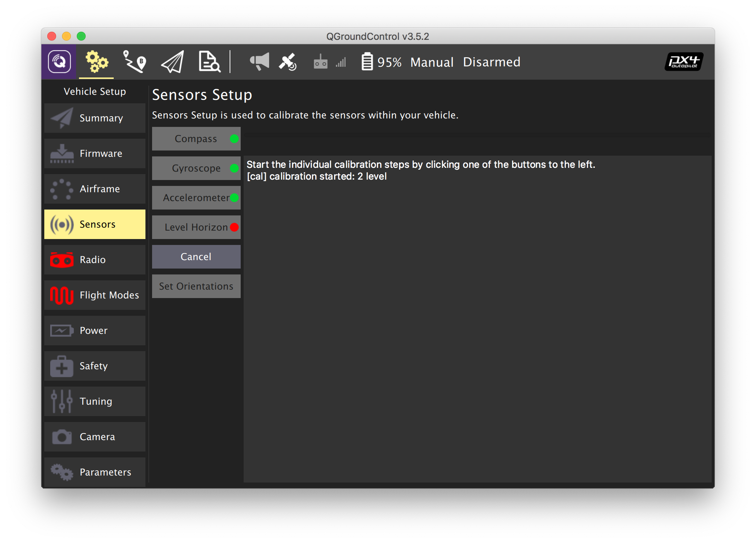756x543 pixels.
Task: Show vehicle messages via megaphone icon
Action: point(260,62)
